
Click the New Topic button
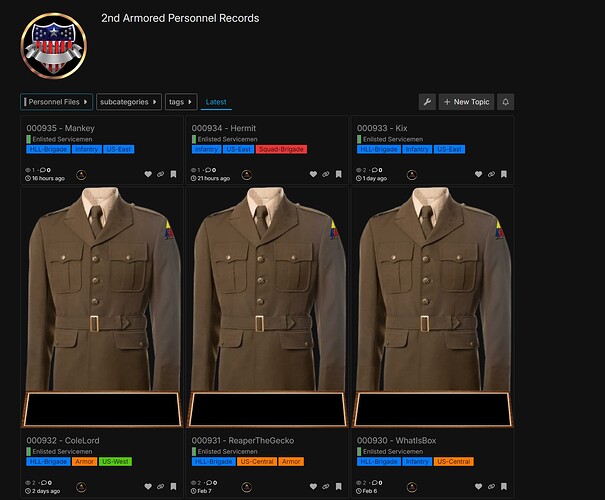(x=466, y=102)
